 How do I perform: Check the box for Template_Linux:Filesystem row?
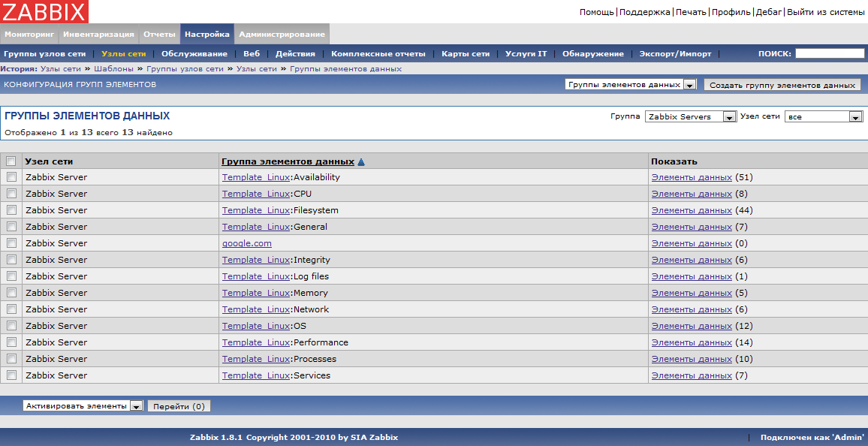tap(11, 210)
